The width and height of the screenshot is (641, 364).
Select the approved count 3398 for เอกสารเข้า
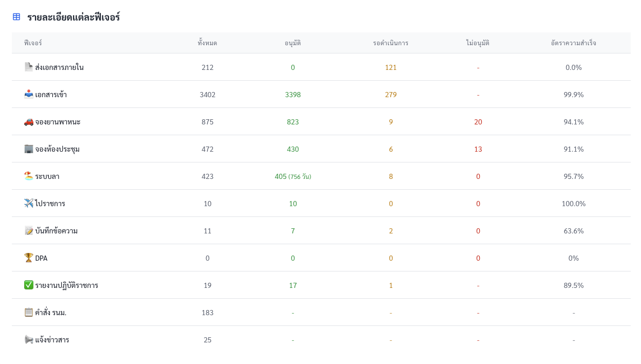(x=292, y=95)
